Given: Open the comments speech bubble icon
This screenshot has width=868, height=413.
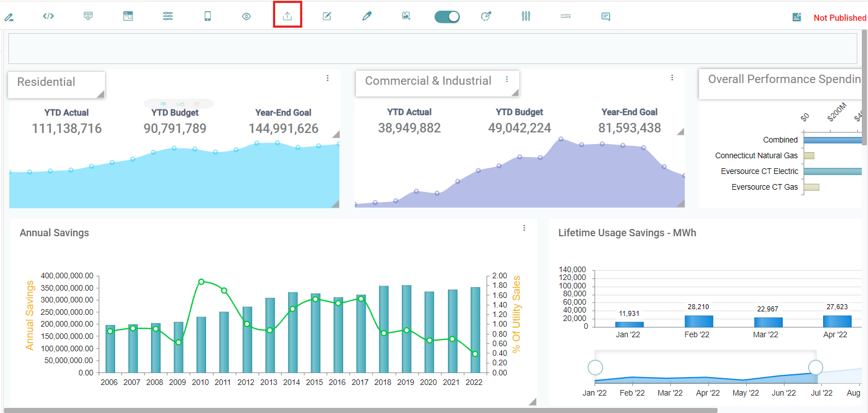Looking at the screenshot, I should click(x=605, y=16).
